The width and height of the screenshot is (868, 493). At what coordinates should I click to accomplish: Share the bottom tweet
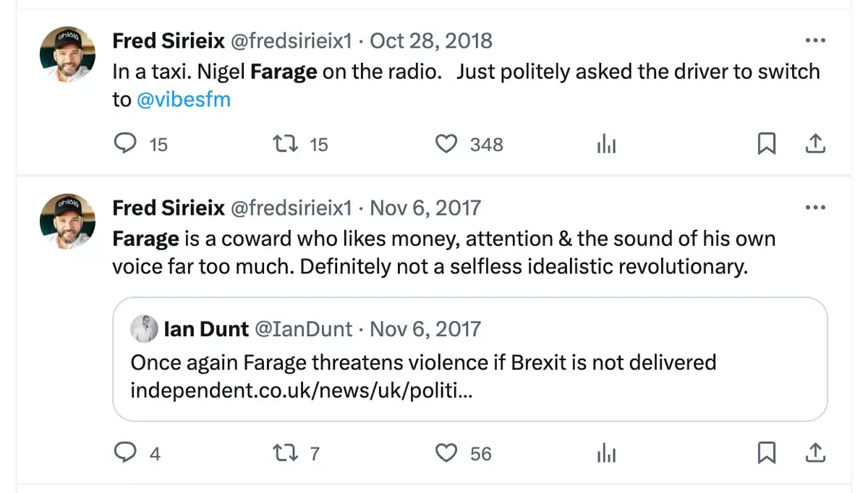click(816, 453)
